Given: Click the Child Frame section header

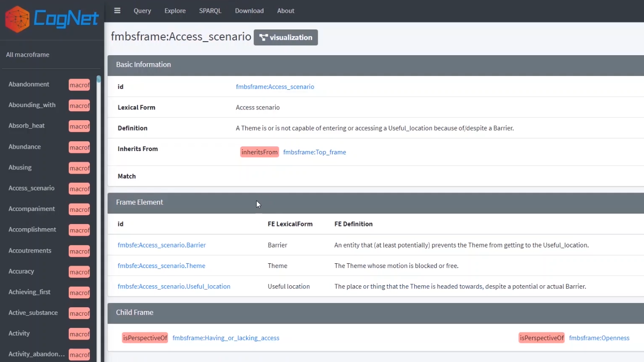Looking at the screenshot, I should pos(376,313).
